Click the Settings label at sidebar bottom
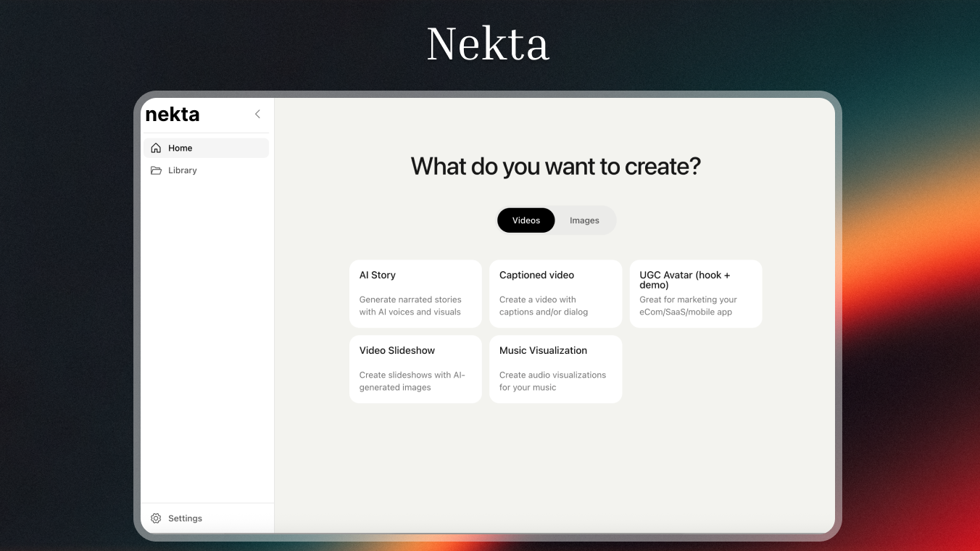 (186, 518)
